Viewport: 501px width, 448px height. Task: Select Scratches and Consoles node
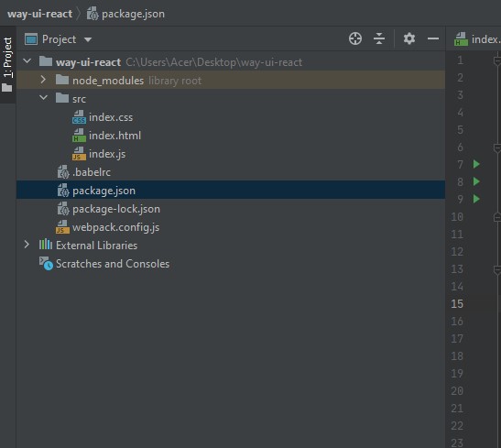(x=231, y=264)
